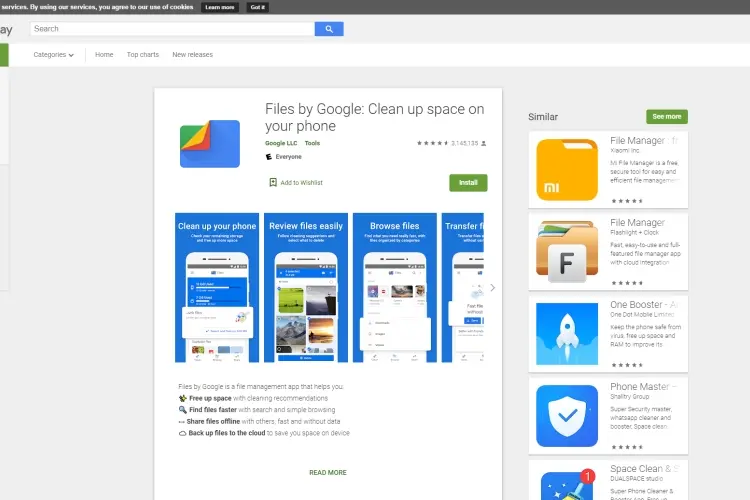Image resolution: width=750 pixels, height=500 pixels.
Task: Open Top charts tab
Action: [x=143, y=55]
